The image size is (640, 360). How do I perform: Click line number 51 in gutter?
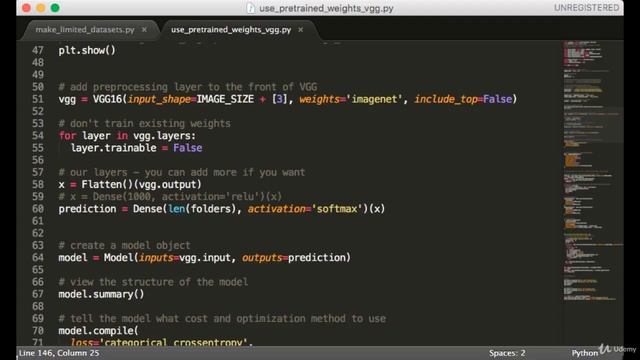38,99
